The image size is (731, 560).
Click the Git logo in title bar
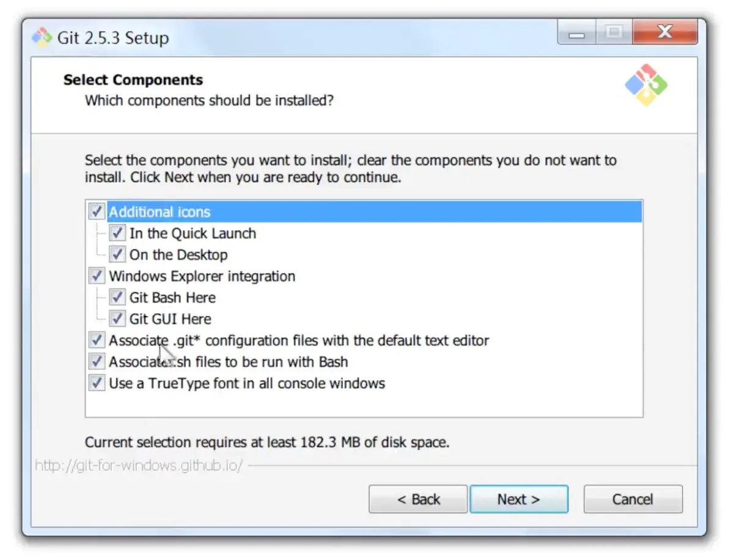[x=42, y=37]
